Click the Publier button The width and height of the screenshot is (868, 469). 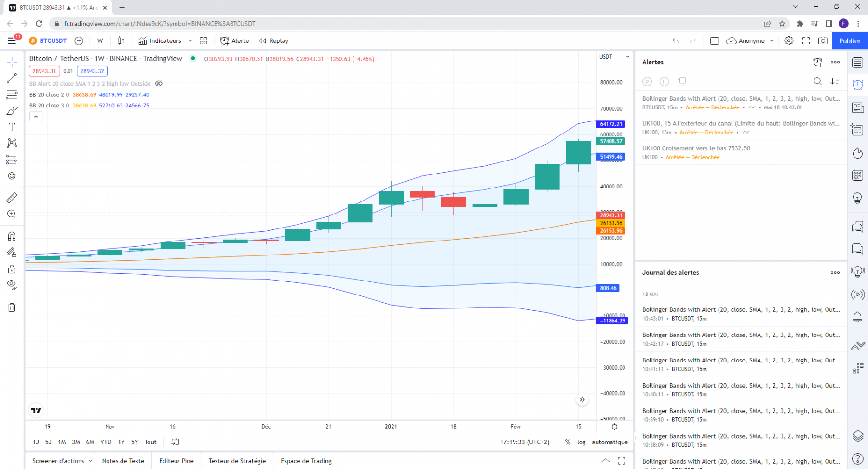coord(850,41)
